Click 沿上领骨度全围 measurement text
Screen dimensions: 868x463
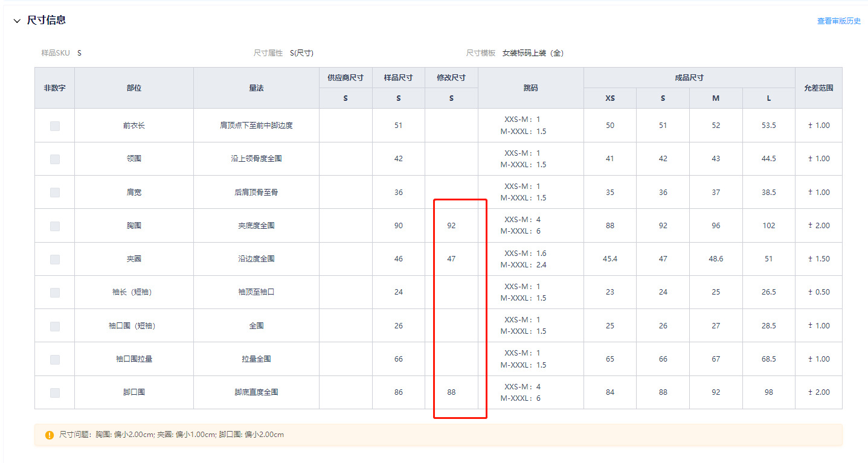pos(256,159)
